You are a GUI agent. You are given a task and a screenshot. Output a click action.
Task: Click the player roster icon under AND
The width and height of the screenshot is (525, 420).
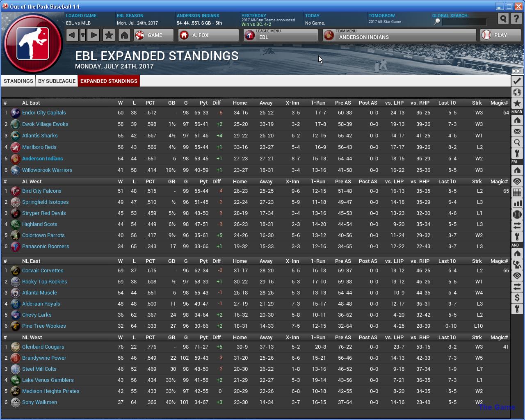pyautogui.click(x=517, y=265)
